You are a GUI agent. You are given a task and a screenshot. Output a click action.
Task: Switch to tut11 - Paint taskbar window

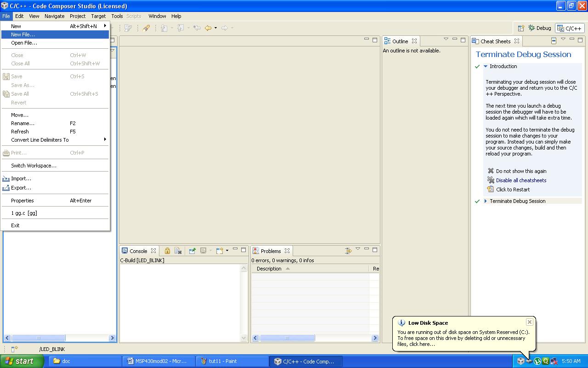[233, 361]
